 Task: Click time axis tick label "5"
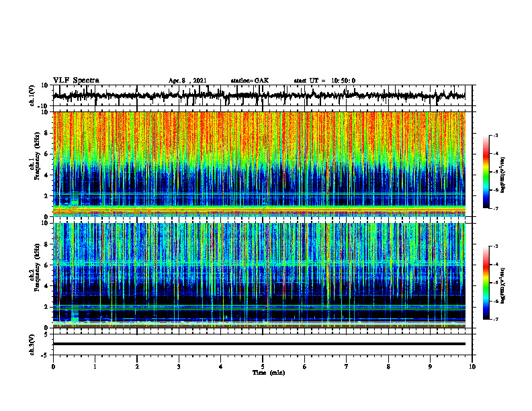pos(263,367)
